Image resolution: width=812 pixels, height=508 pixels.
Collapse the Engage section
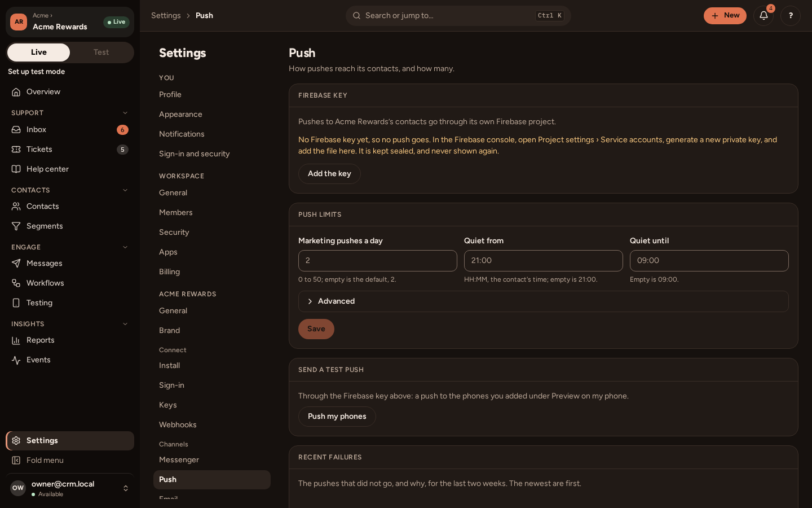125,247
